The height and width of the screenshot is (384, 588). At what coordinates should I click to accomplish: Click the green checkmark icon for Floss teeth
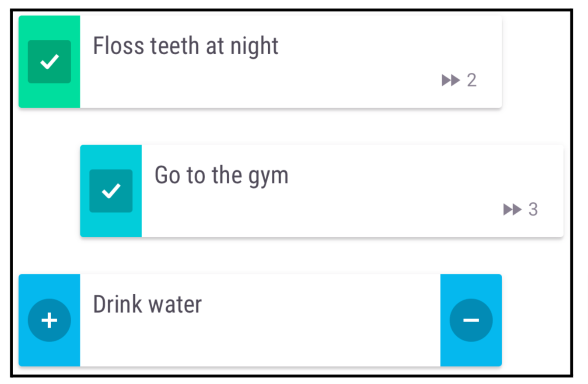coord(49,61)
